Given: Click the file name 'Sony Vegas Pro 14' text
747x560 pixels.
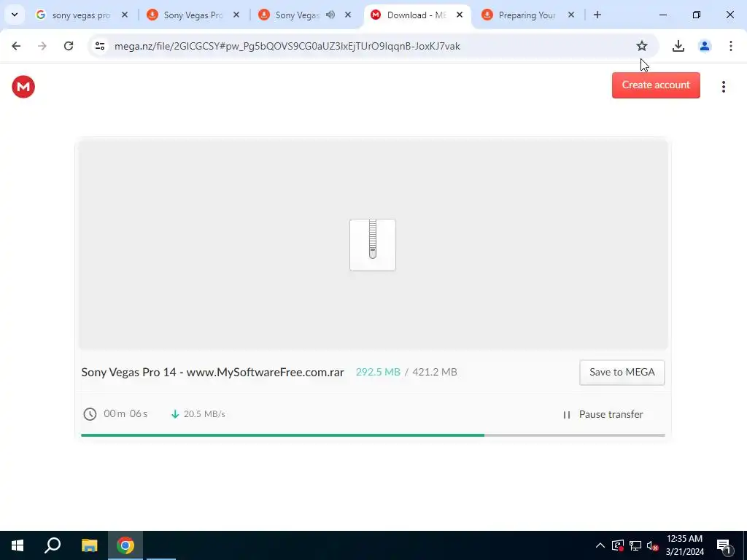Looking at the screenshot, I should pos(212,373).
